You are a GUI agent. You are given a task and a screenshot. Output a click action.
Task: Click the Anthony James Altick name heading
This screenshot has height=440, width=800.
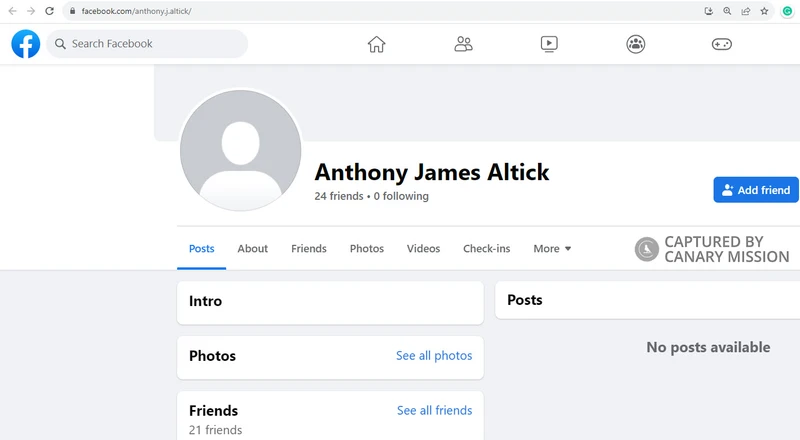tap(432, 172)
